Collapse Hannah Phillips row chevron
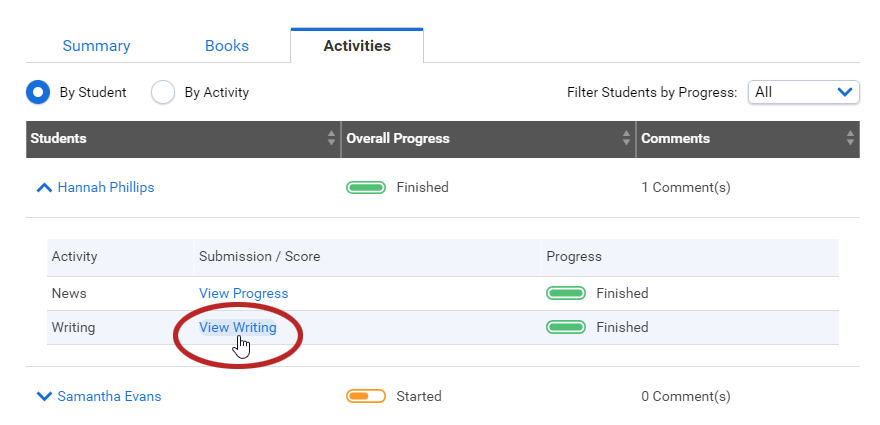Viewport: 880px width, 425px height. [x=44, y=188]
